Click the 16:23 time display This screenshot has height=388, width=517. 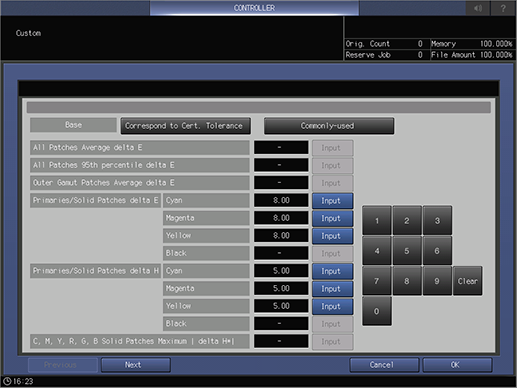[23, 381]
